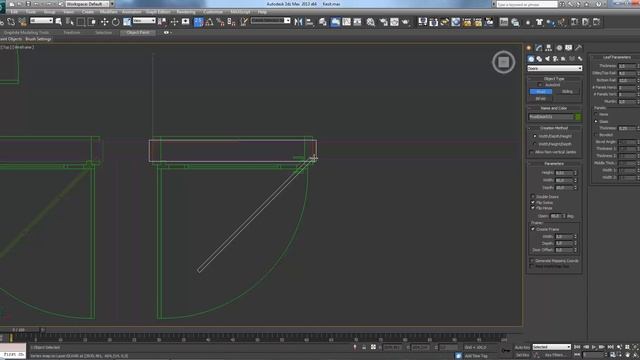Open the Customize menu

pos(213,12)
